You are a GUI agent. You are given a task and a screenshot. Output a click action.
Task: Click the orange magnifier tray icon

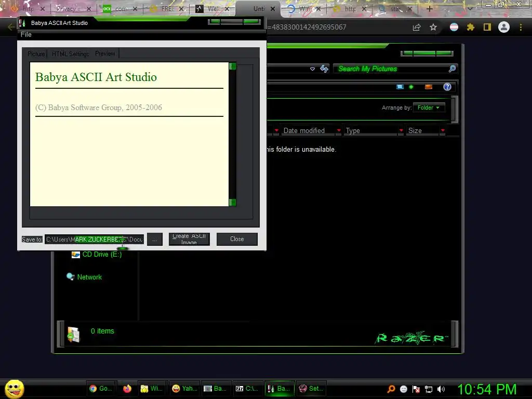pos(391,389)
